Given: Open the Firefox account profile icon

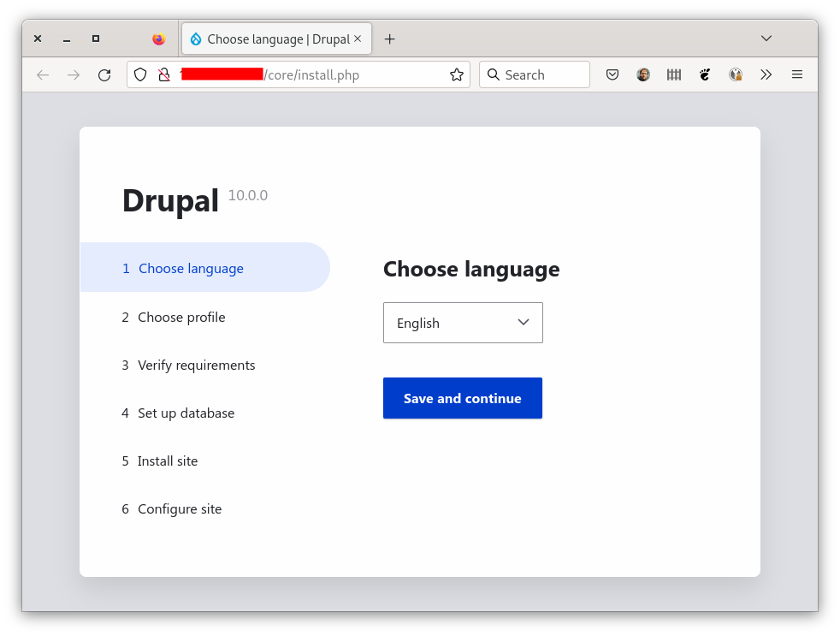Looking at the screenshot, I should [x=643, y=74].
